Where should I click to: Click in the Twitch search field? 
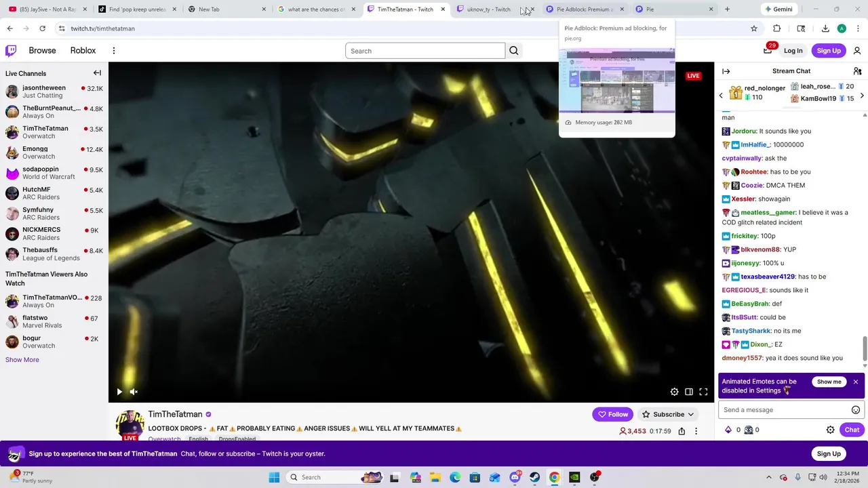click(425, 51)
